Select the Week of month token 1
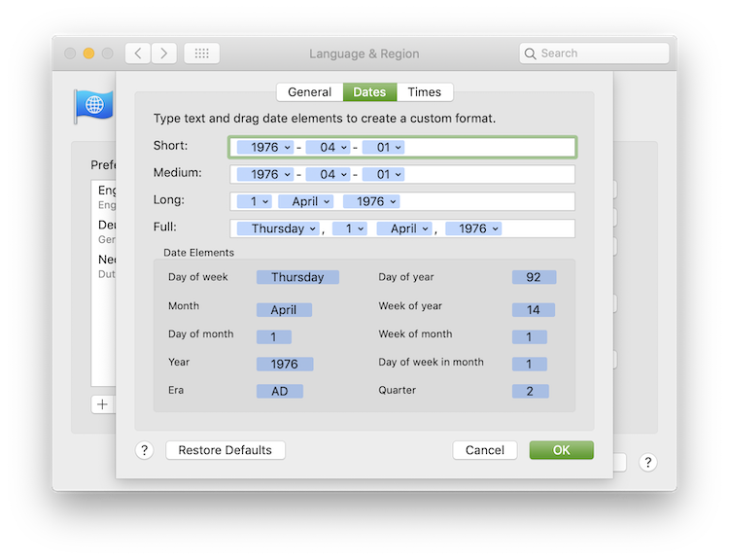729x560 pixels. [530, 336]
